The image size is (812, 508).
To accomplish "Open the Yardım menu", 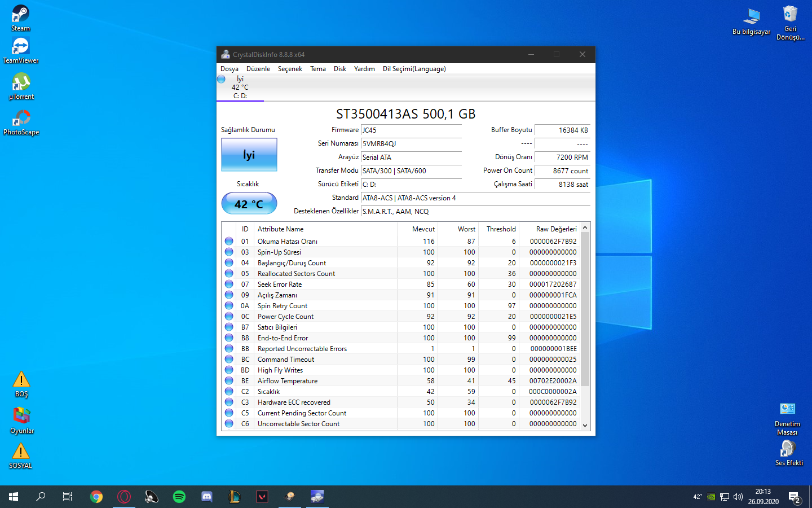I will pos(364,69).
